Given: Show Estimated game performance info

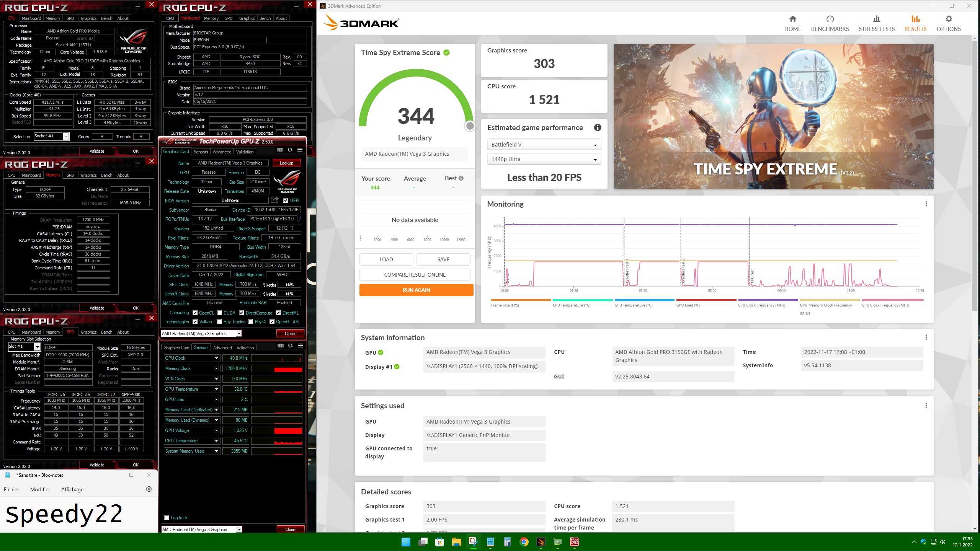Looking at the screenshot, I should 597,128.
